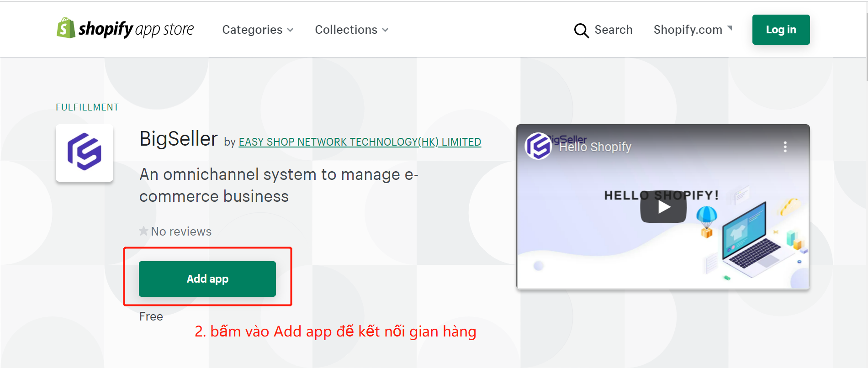The width and height of the screenshot is (868, 368).
Task: Click the No reviews star icon
Action: coord(143,231)
